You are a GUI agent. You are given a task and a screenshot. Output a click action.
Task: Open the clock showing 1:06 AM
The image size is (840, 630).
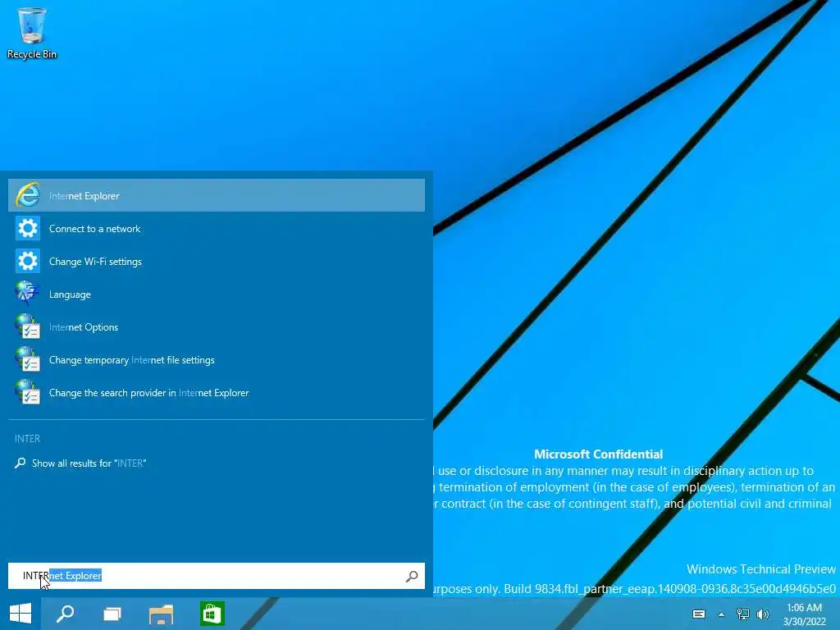(x=804, y=614)
